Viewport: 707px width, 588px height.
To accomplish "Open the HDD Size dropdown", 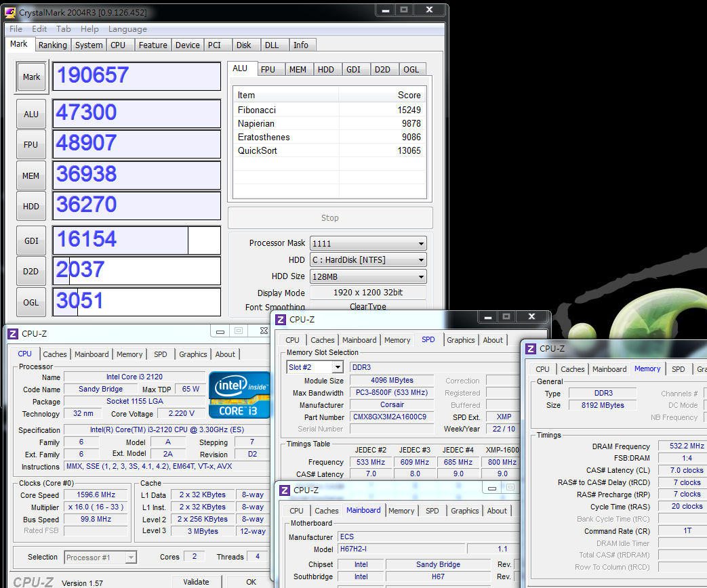I will [x=368, y=276].
